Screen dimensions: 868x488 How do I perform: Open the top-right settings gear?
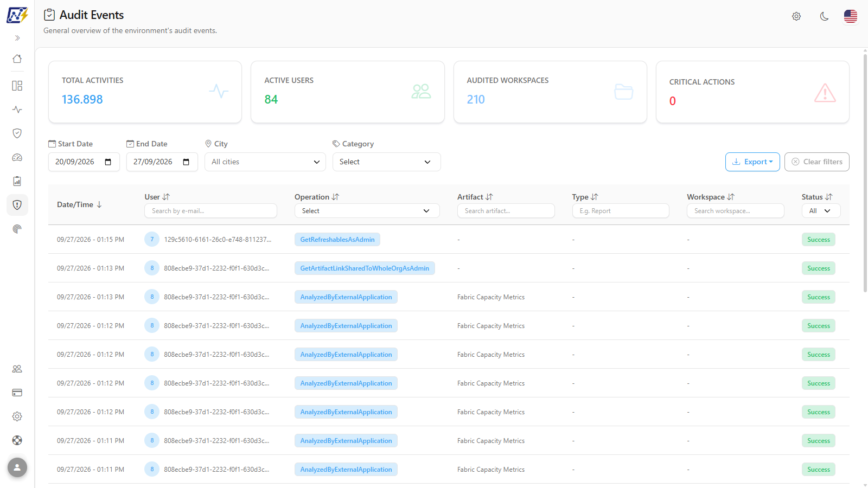click(796, 16)
